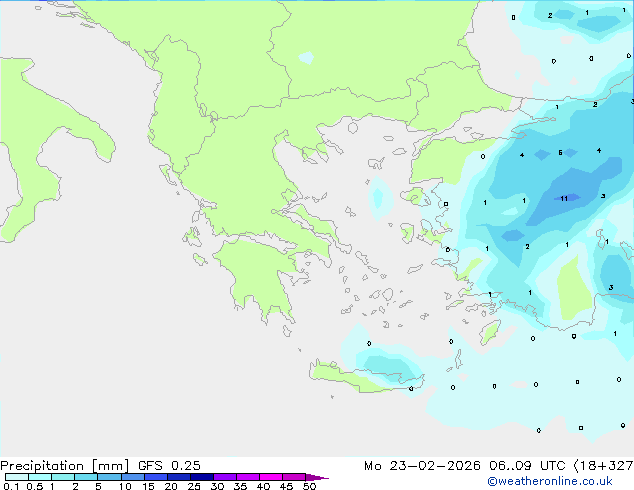
Task: Click the "20" legend scale label
Action: pos(171,486)
